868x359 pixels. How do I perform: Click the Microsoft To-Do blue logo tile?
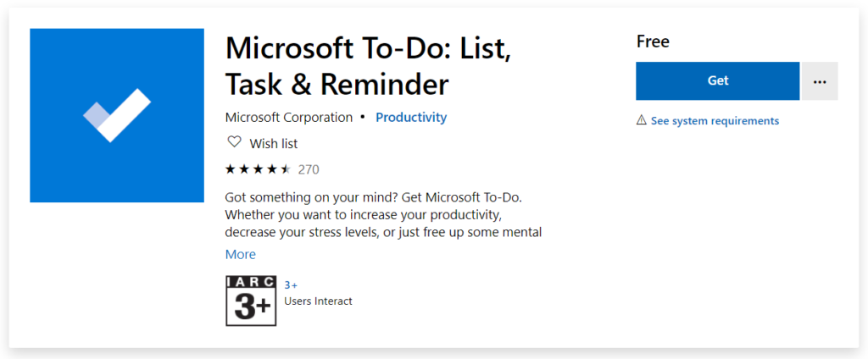117,116
